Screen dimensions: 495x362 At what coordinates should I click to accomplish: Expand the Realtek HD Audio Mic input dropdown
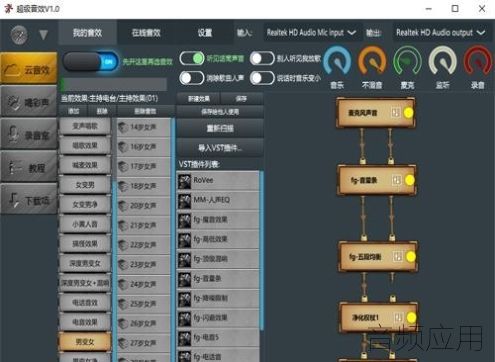312,33
